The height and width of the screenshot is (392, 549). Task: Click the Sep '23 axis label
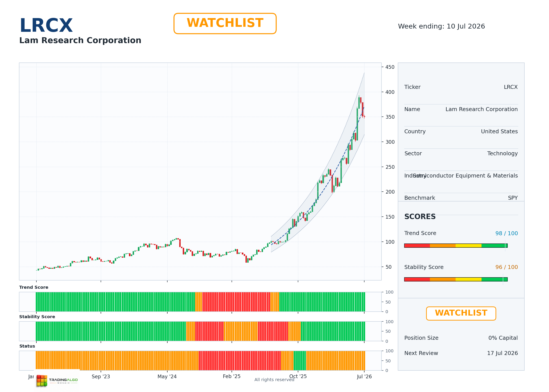coord(101,377)
